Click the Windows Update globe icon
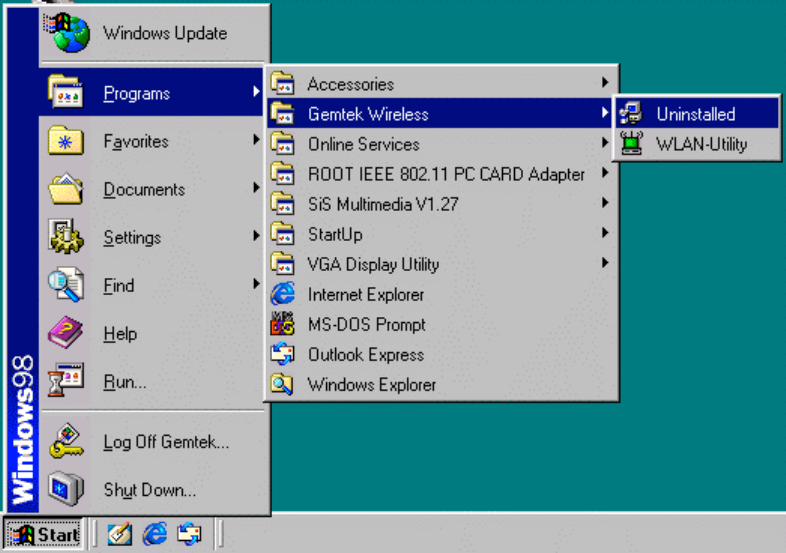 tap(66, 33)
